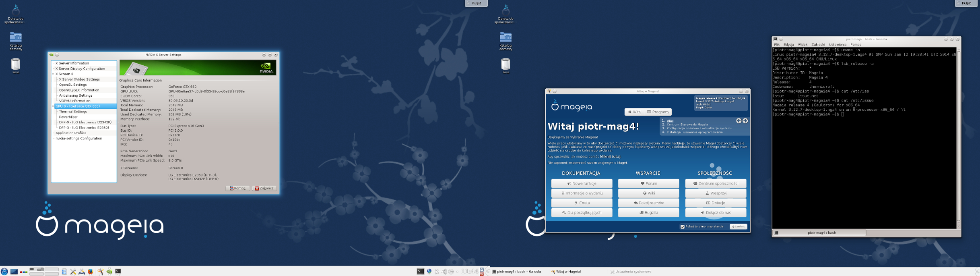Click the back arrow in Mageia welcome window
Image resolution: width=980 pixels, height=276 pixels.
pos(739,121)
